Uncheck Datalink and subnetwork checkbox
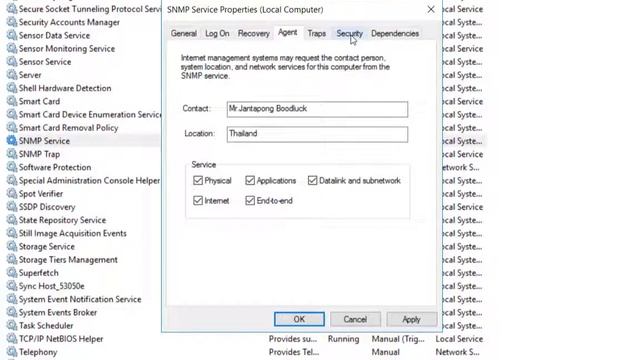The width and height of the screenshot is (640, 360). tap(313, 180)
